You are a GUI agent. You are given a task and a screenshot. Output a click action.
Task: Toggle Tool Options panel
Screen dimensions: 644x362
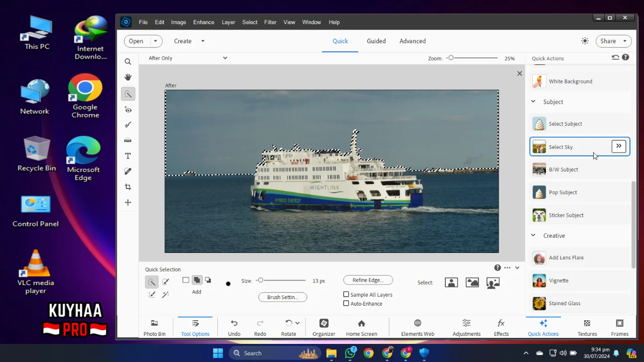[x=195, y=328]
